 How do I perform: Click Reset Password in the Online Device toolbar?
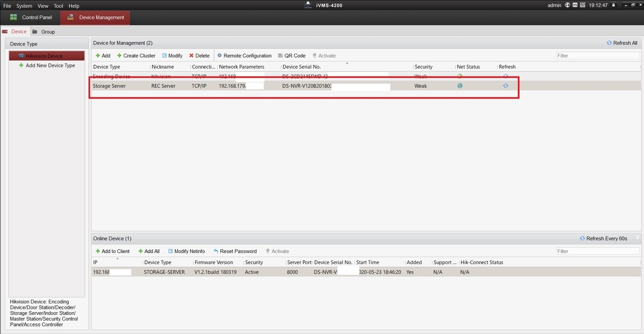(235, 251)
